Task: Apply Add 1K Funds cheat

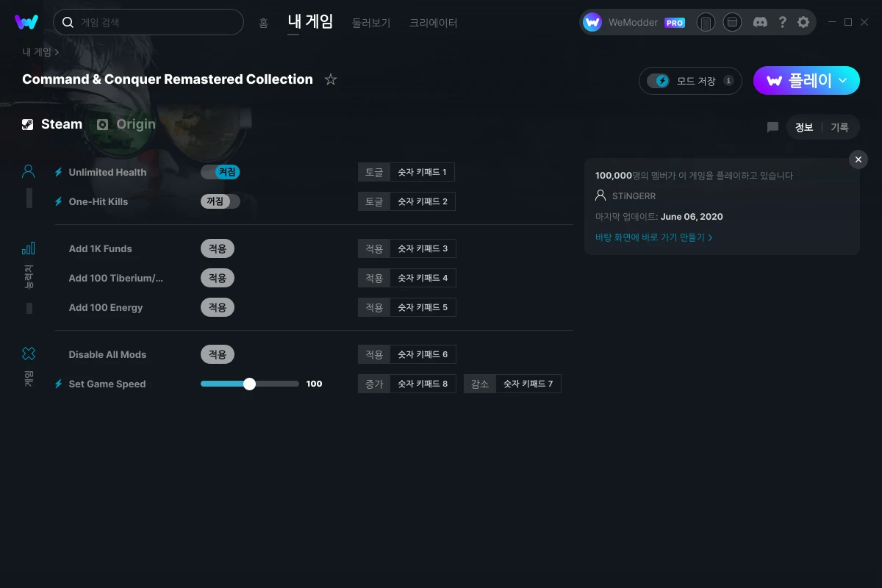Action: pyautogui.click(x=218, y=248)
